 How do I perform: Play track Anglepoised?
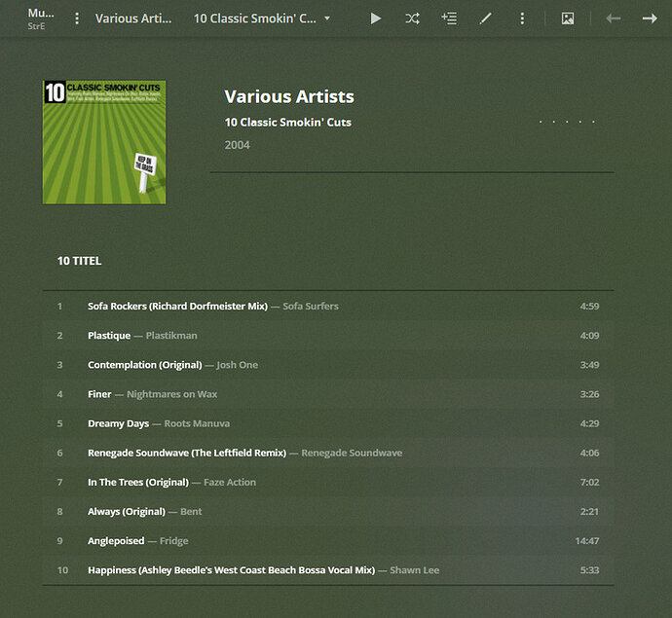point(116,541)
